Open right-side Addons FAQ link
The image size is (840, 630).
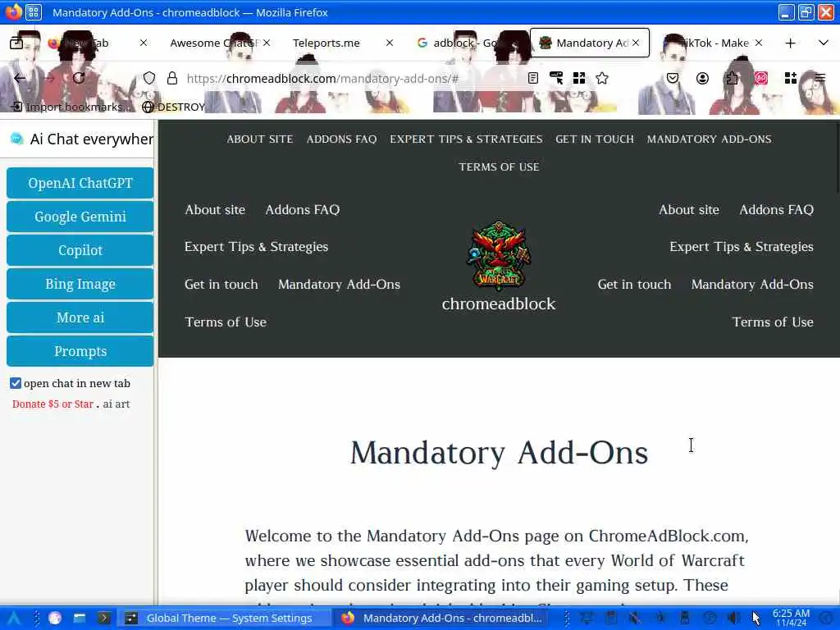[776, 209]
